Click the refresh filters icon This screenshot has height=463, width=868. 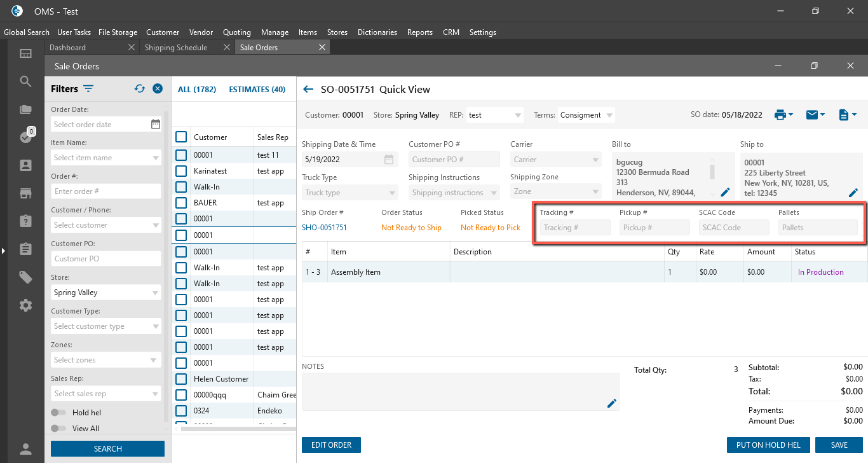tap(140, 89)
